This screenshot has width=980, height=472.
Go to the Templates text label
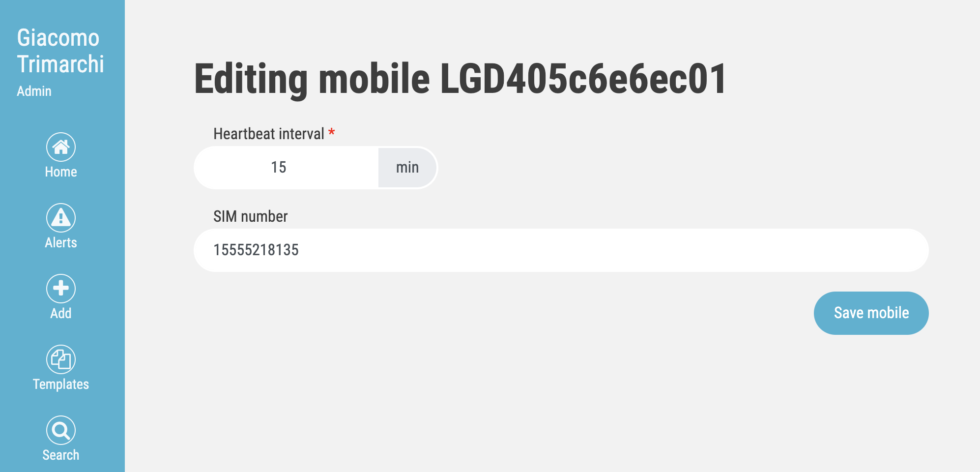click(x=61, y=384)
